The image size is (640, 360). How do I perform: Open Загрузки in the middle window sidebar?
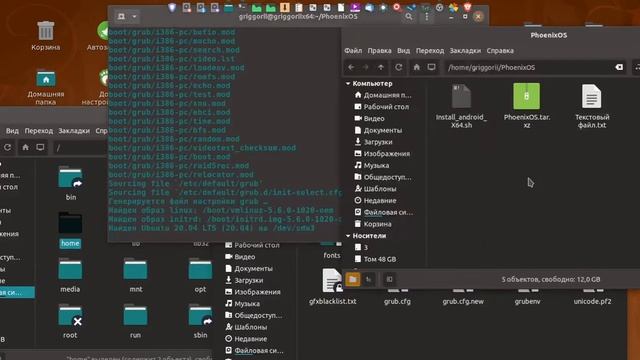pos(244,280)
